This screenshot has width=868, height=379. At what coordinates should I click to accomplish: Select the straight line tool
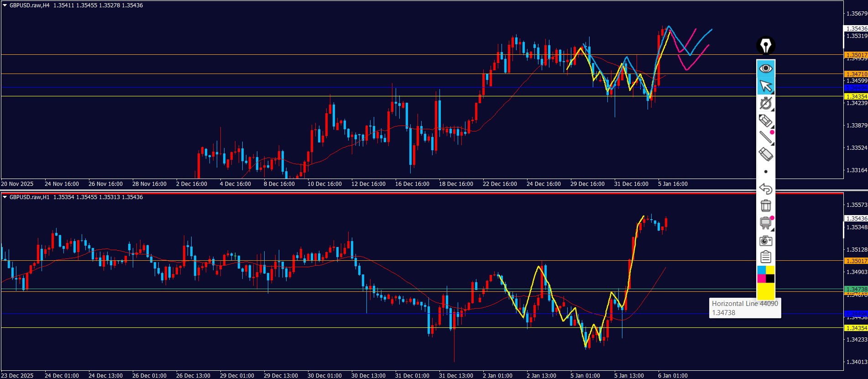(x=766, y=137)
